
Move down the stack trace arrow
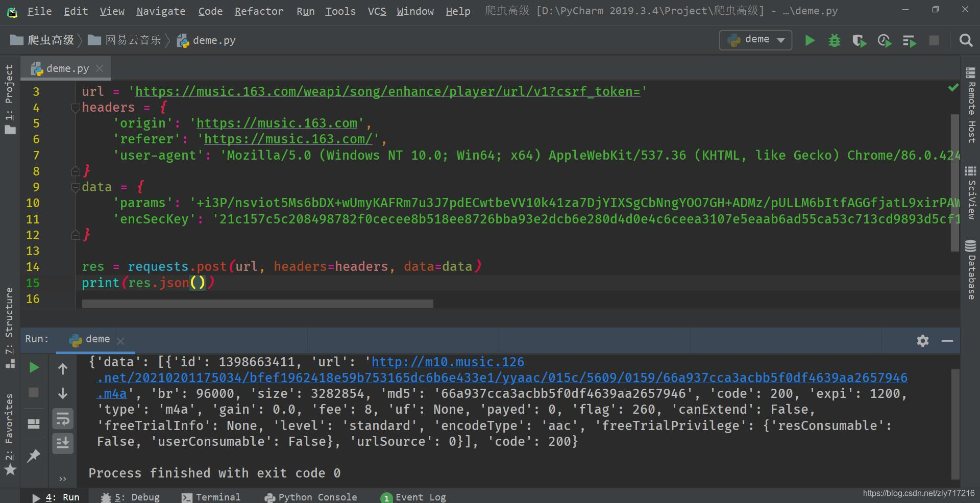coord(63,393)
